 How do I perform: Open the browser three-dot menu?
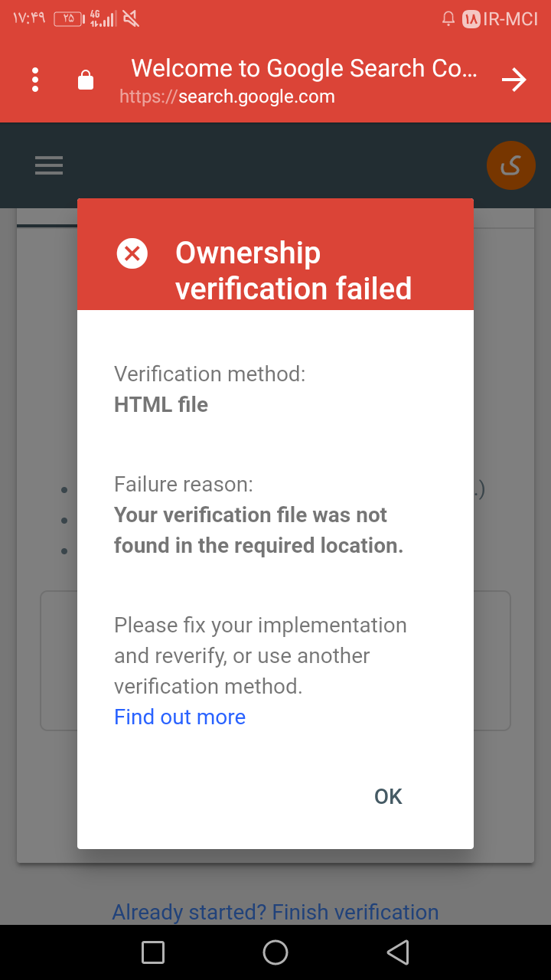pos(35,80)
